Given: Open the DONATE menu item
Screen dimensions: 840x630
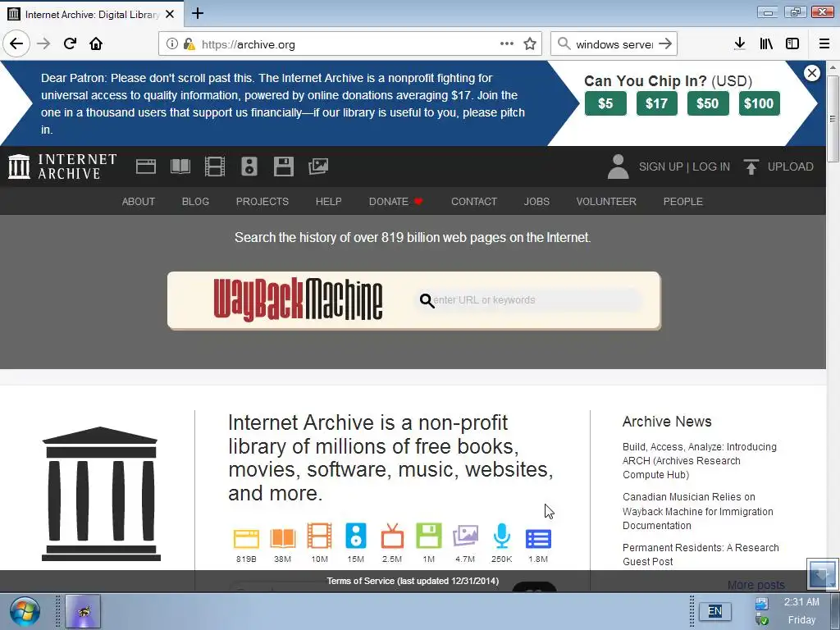Looking at the screenshot, I should 396,202.
